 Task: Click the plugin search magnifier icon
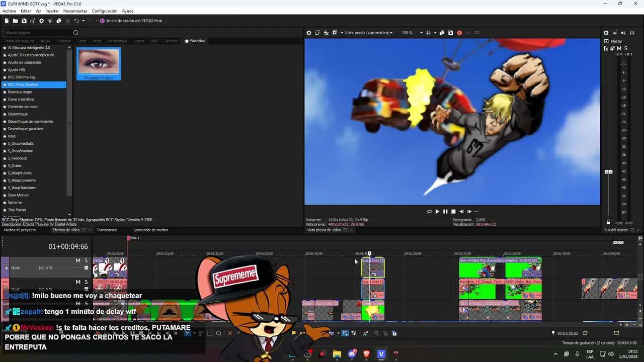(76, 33)
